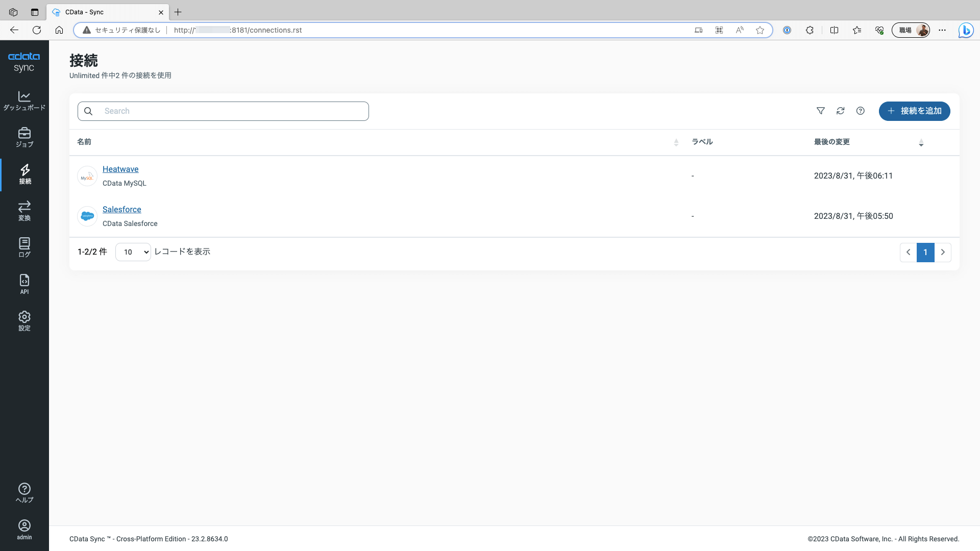Open the API section in sidebar

[x=24, y=284]
